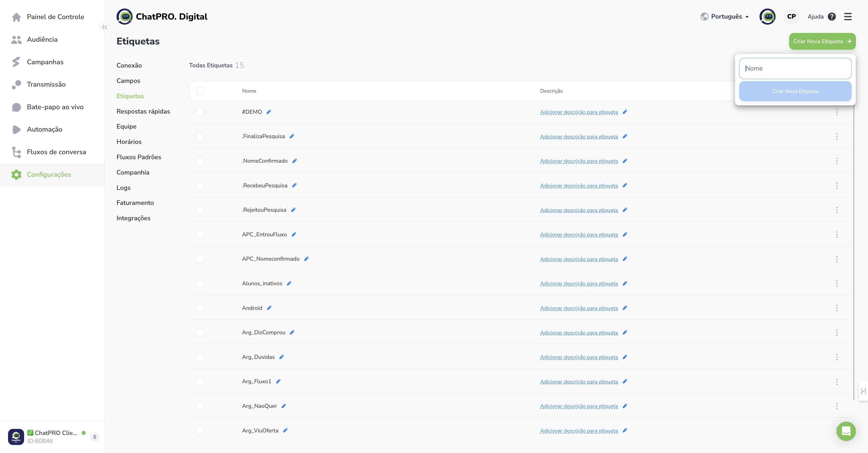Open the Faturamento settings section
Viewport: 868px width, 453px height.
coord(135,203)
